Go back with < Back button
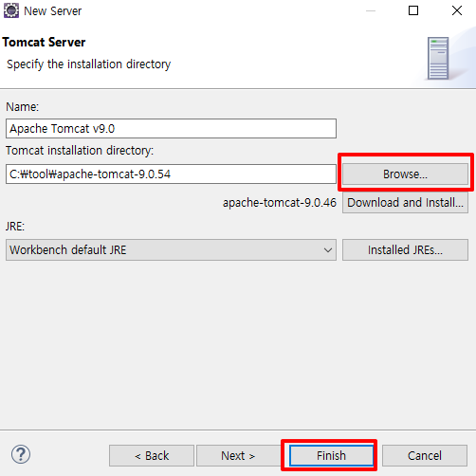 coord(152,456)
